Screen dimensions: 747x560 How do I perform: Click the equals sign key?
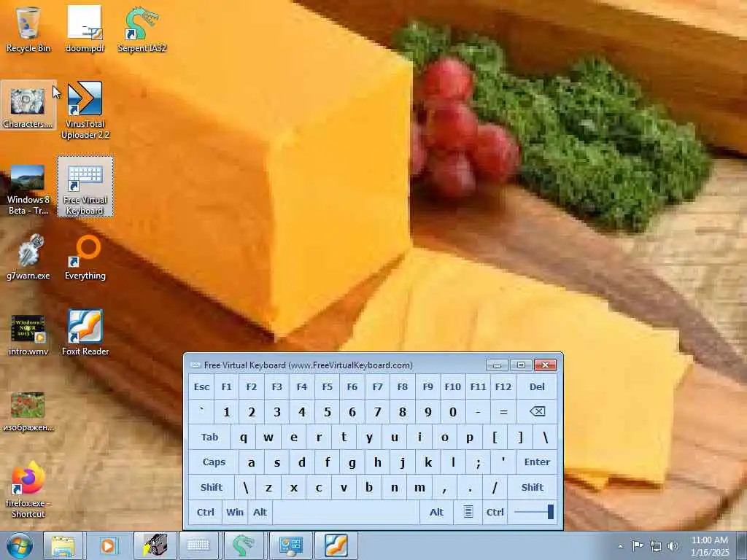pos(503,411)
